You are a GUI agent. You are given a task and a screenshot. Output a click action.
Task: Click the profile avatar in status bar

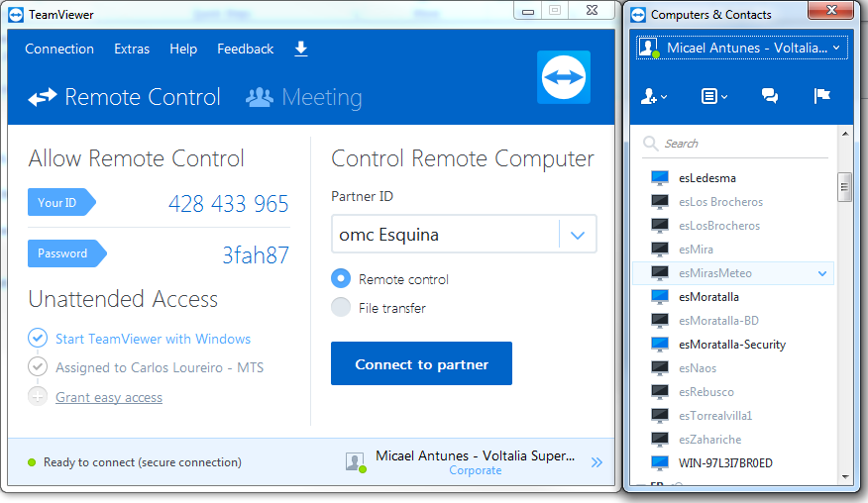[356, 462]
